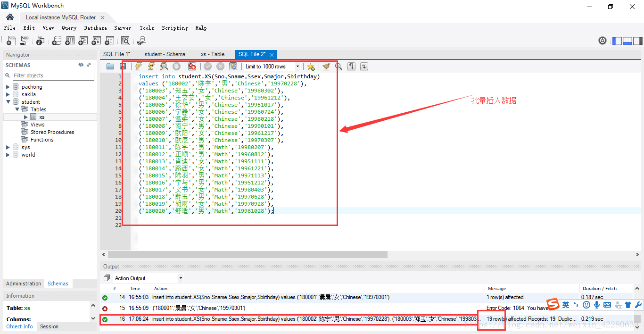Viewport: 644px width, 334px height.
Task: Beautify the query with broom icon
Action: tap(326, 67)
